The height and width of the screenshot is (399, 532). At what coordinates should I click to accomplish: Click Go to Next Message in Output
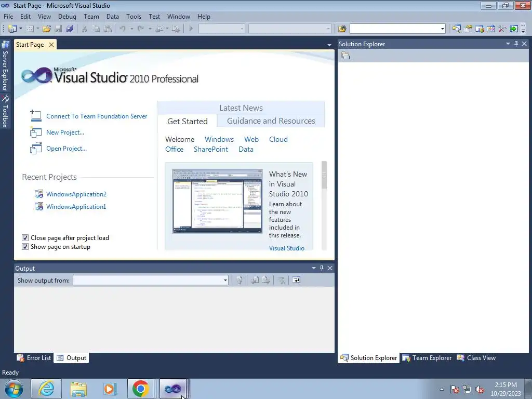click(x=266, y=280)
